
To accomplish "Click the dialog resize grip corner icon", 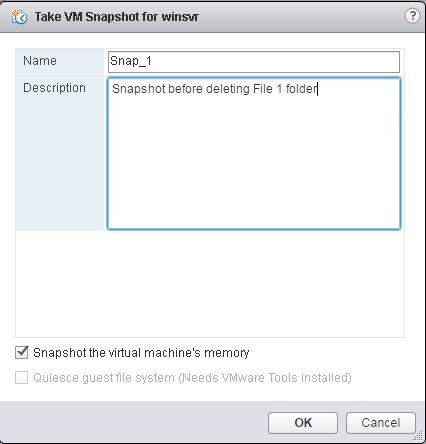I will click(x=418, y=437).
